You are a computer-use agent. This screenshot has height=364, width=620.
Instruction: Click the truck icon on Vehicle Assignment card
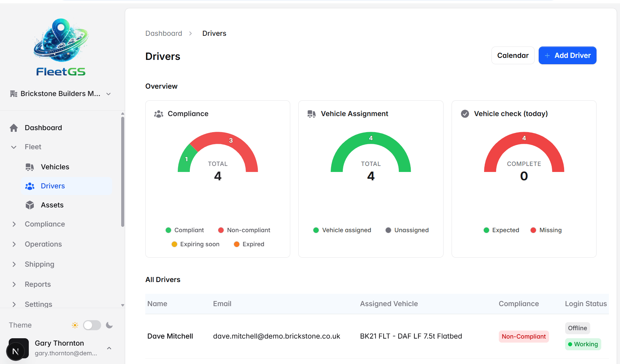click(311, 114)
